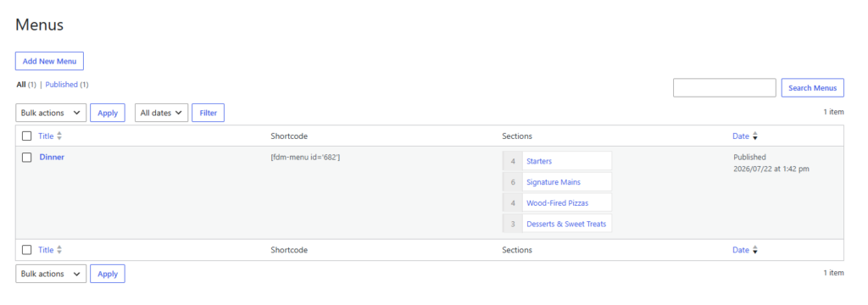Toggle select-all checkbox in table footer

click(x=26, y=250)
